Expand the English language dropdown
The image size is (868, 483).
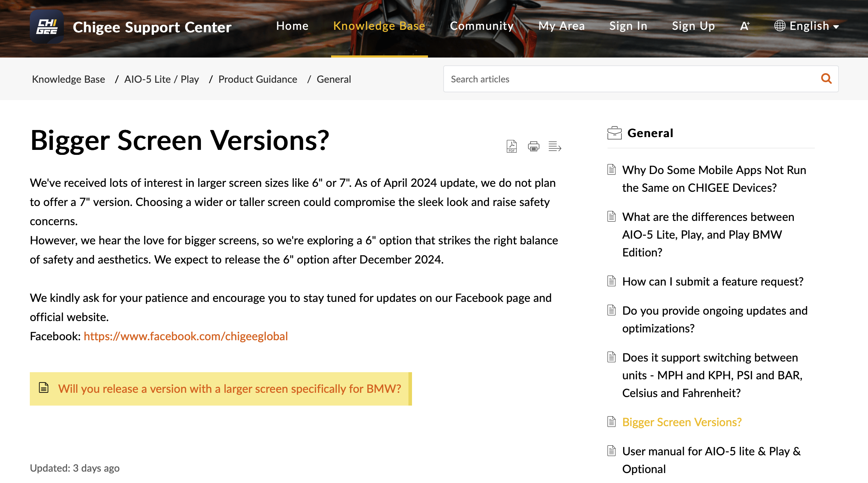click(807, 26)
